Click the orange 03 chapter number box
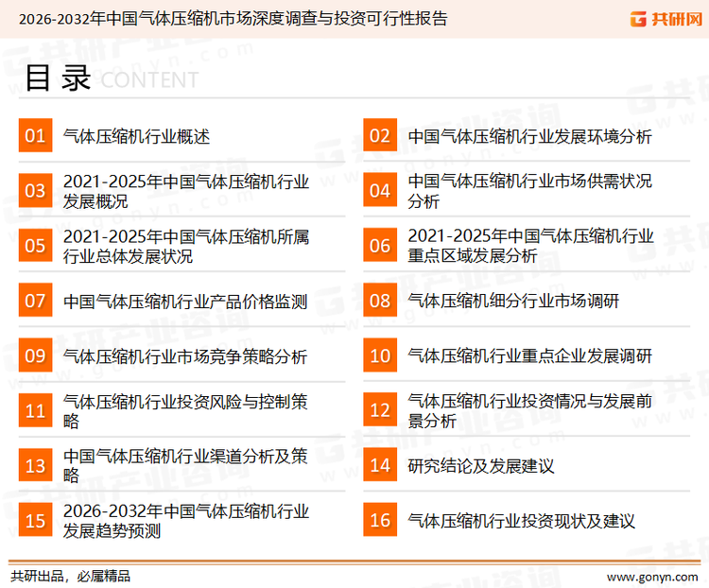 pos(35,190)
